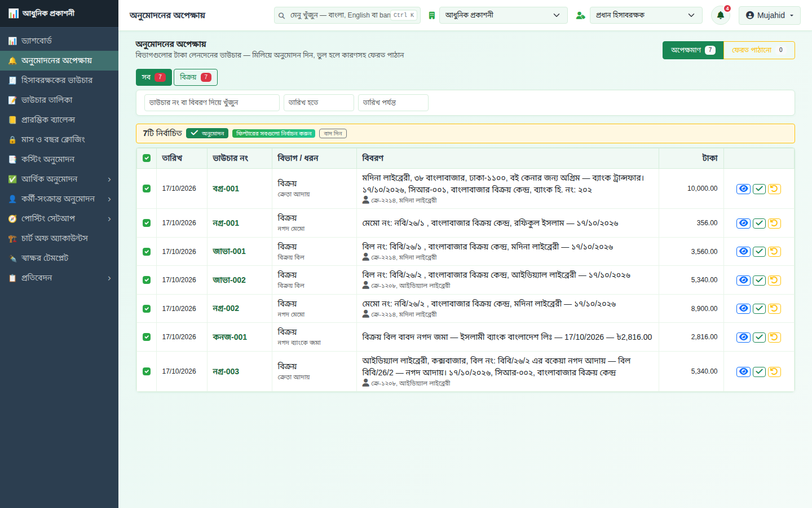The height and width of the screenshot is (508, 812).
Task: View voucher জাভা-002 with the eye icon
Action: 744,280
